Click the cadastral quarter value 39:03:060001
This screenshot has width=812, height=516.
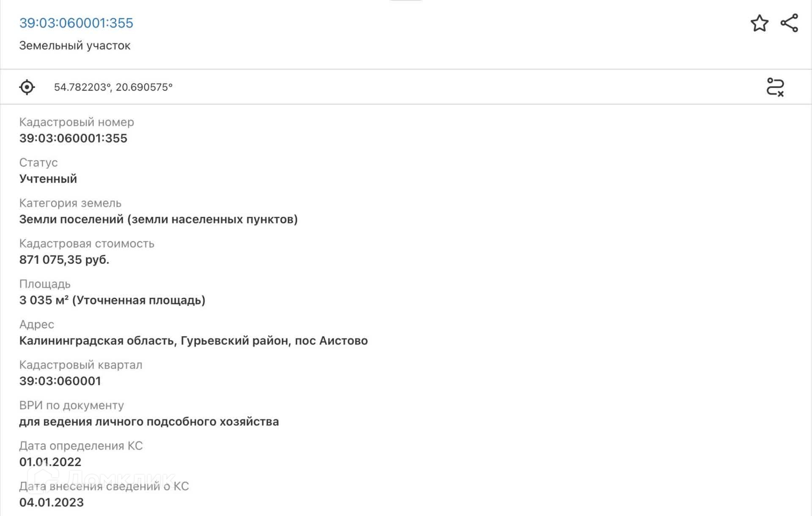pyautogui.click(x=60, y=381)
